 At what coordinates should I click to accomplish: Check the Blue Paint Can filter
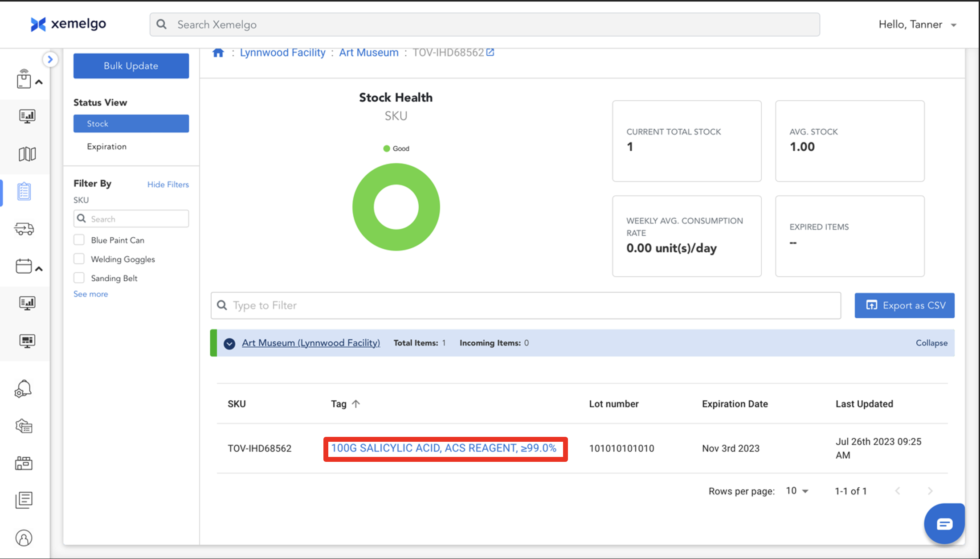tap(79, 240)
